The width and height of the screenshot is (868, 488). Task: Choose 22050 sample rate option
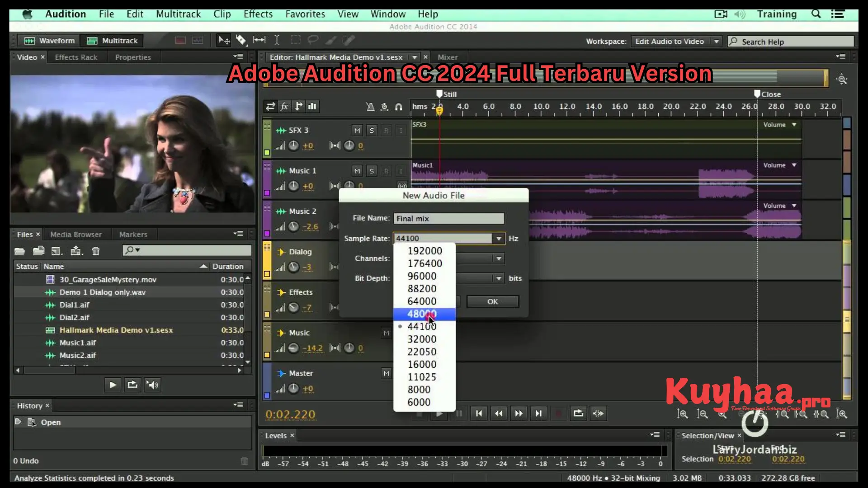point(424,352)
